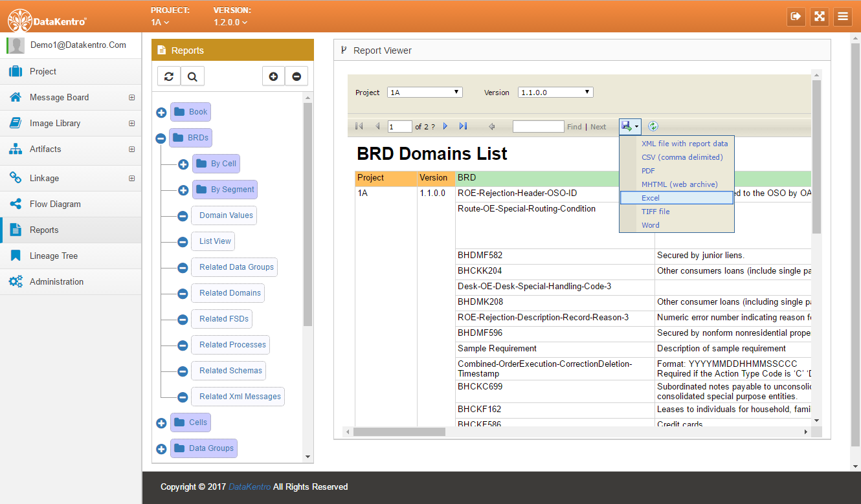This screenshot has width=861, height=504.
Task: Expand Image Library submenu
Action: tap(131, 124)
